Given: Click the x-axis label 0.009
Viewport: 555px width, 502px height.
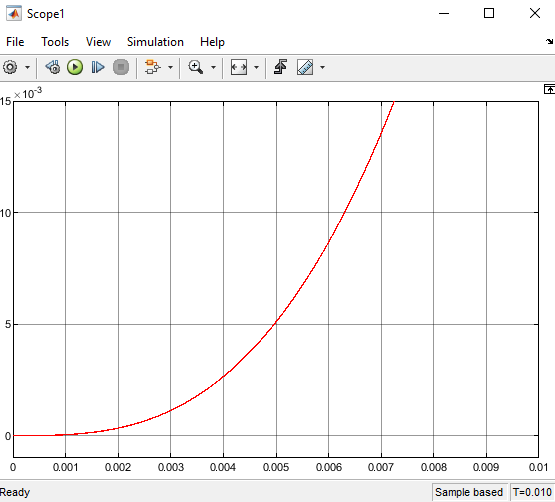Looking at the screenshot, I should point(486,467).
